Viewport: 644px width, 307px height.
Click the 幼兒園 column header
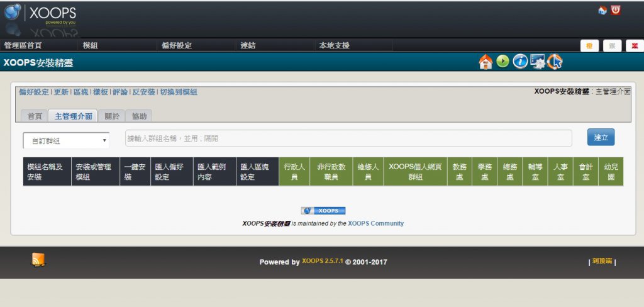click(x=611, y=172)
